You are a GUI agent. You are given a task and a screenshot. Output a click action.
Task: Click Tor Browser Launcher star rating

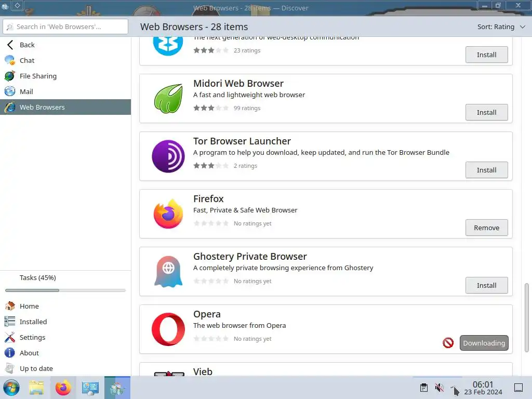point(211,166)
